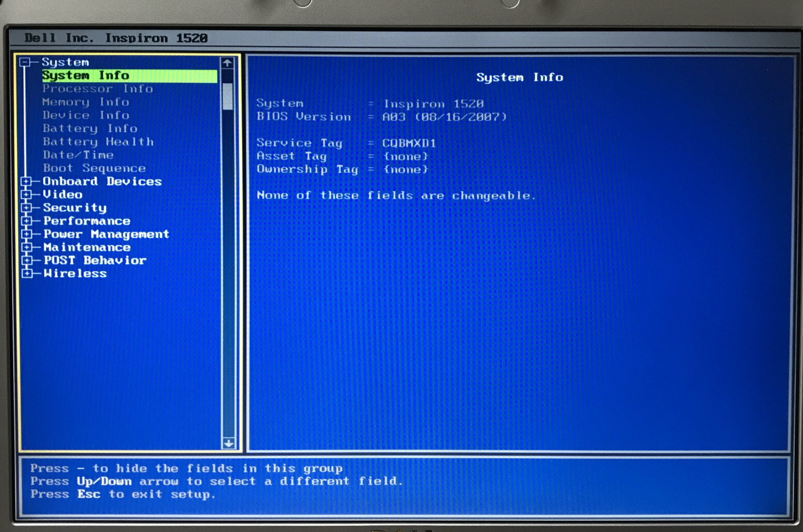Viewport: 803px width, 532px height.
Task: Click the menu tree scrollbar thumb
Action: 227,97
